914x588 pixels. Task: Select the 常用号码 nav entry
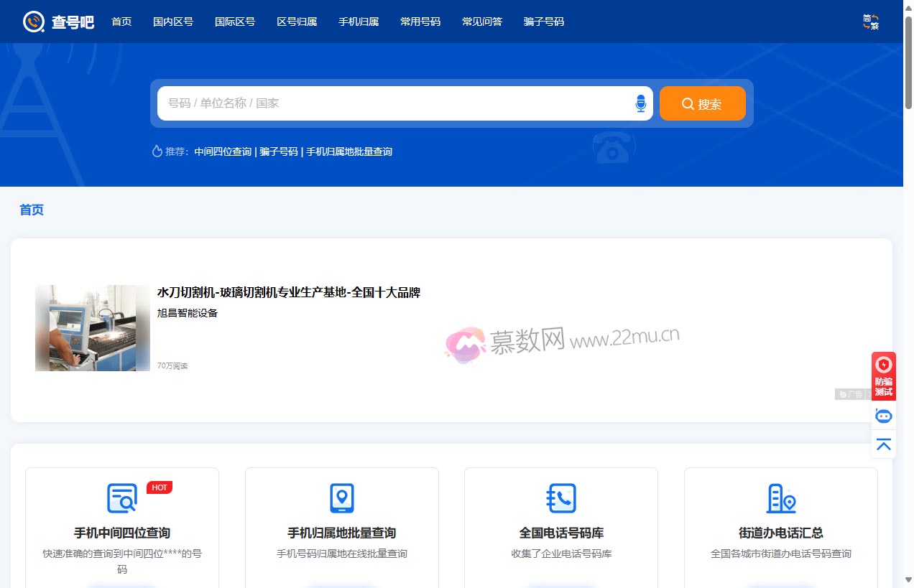click(420, 22)
